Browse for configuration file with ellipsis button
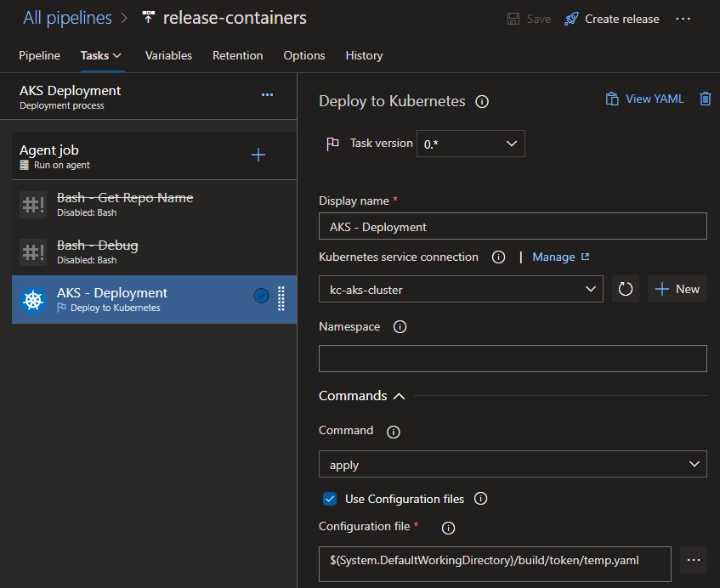This screenshot has height=588, width=720. pos(694,560)
